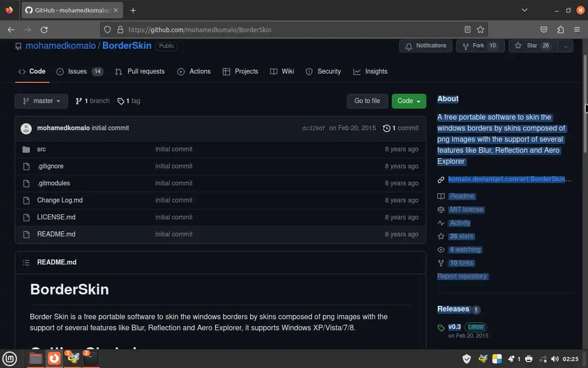This screenshot has width=588, height=368.
Task: Switch to the Issues tab
Action: click(x=80, y=71)
